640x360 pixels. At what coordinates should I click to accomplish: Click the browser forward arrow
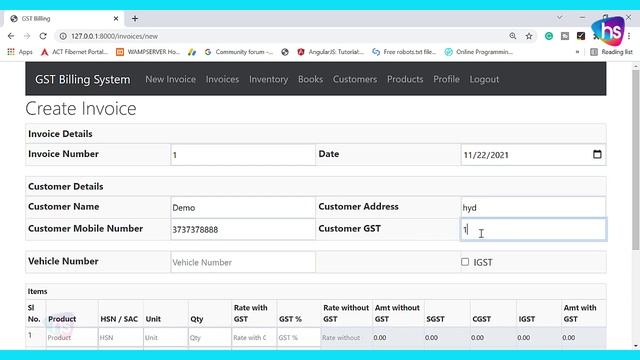click(x=27, y=36)
